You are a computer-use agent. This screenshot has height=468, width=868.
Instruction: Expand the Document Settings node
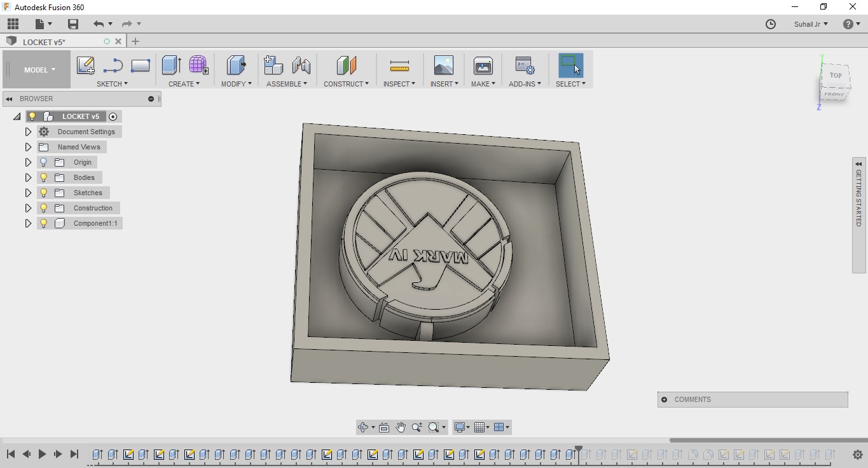28,132
